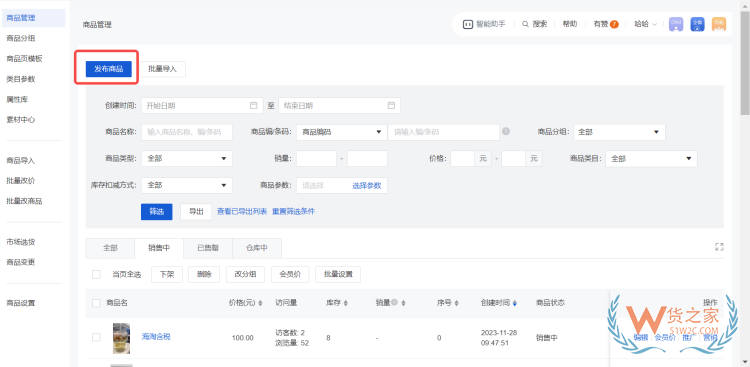Screen dimensions: 750x367
Task: Click 批量设置 button
Action: tap(338, 274)
